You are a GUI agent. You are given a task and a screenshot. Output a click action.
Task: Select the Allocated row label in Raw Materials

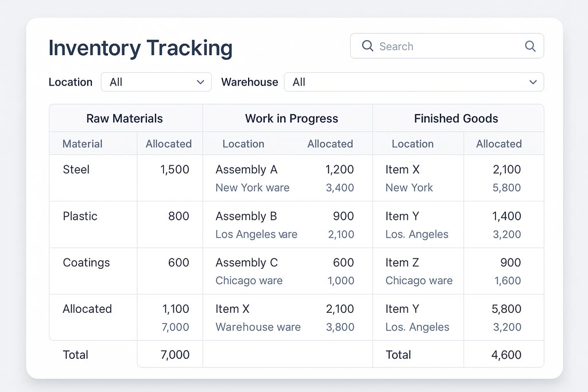pos(87,309)
